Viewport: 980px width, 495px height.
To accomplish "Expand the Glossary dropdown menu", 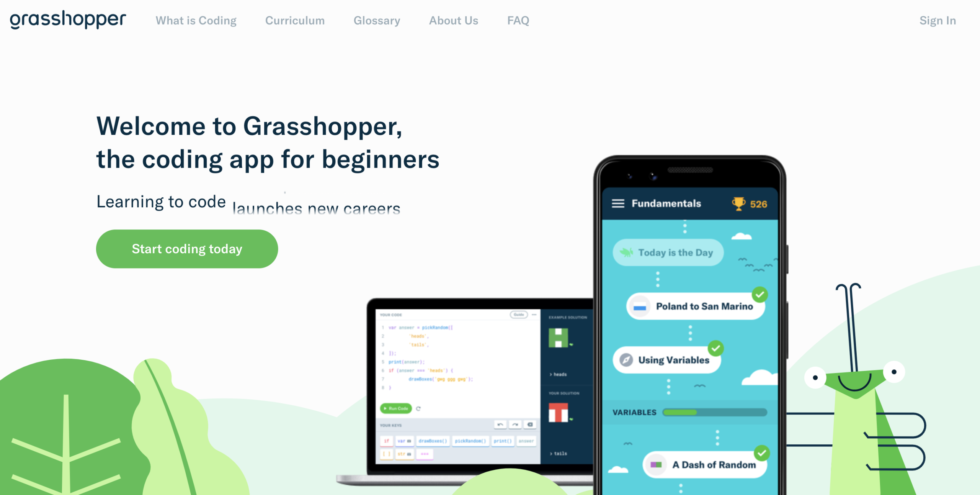I will pos(376,20).
